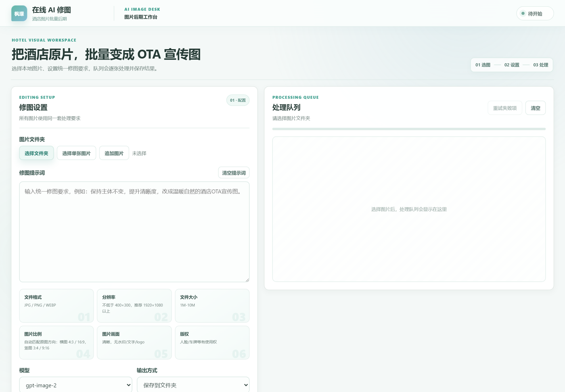Click the 待开始 status indicator
The height and width of the screenshot is (392, 565).
(x=535, y=14)
